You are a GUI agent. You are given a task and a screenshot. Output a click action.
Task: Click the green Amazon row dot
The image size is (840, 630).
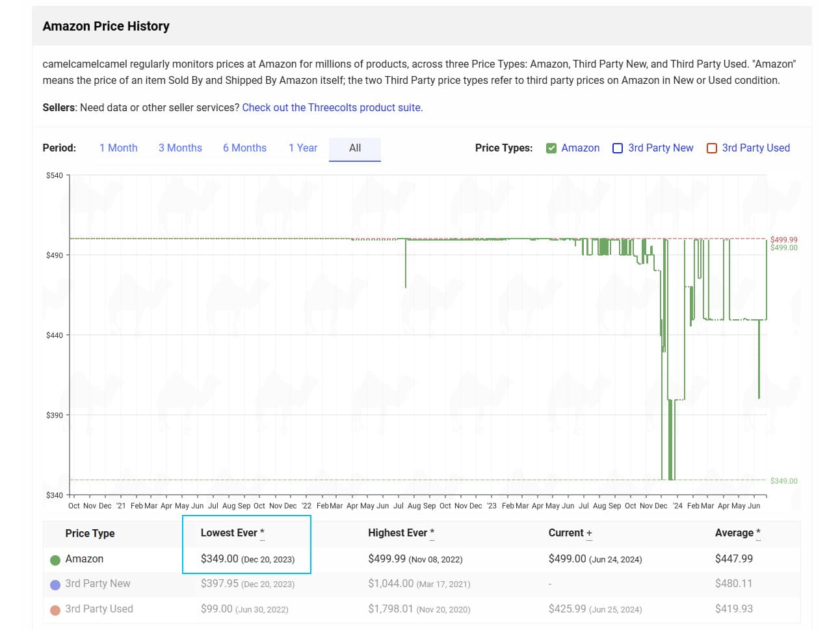tap(55, 560)
